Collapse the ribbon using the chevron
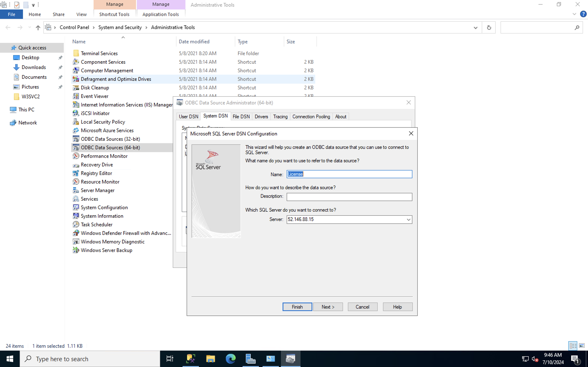The width and height of the screenshot is (588, 367). tap(574, 14)
